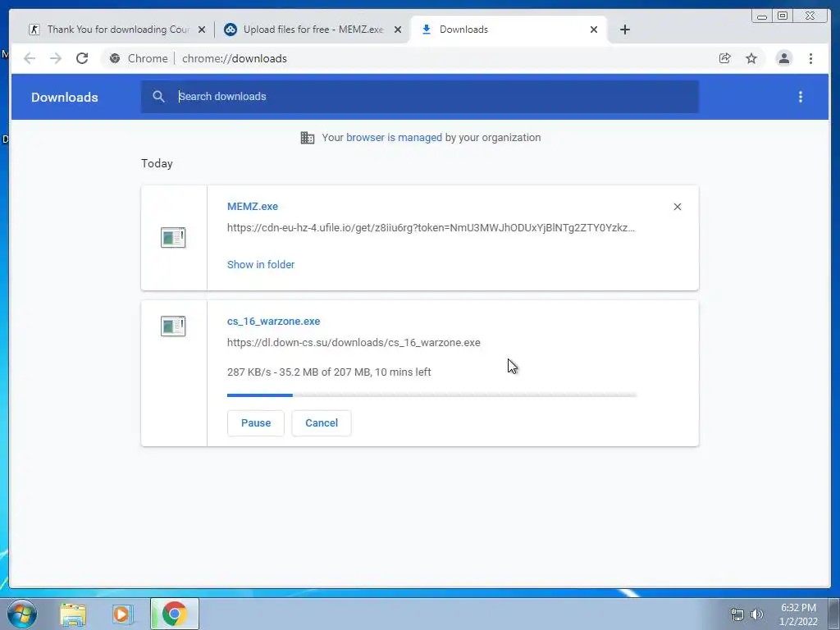
Task: Click the Chrome site info icon
Action: [115, 58]
